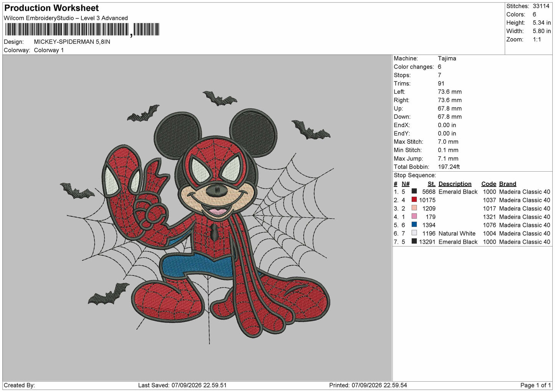Click the Height value '5.34 in'

click(x=542, y=23)
